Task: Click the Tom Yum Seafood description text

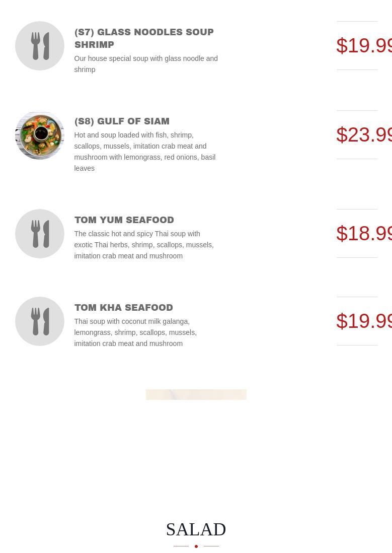Action: [x=144, y=245]
